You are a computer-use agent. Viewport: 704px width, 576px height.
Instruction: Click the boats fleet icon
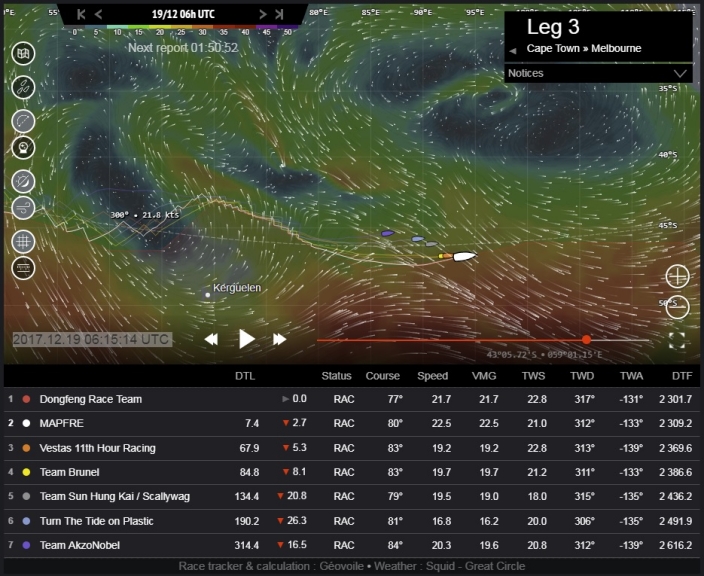[x=23, y=87]
